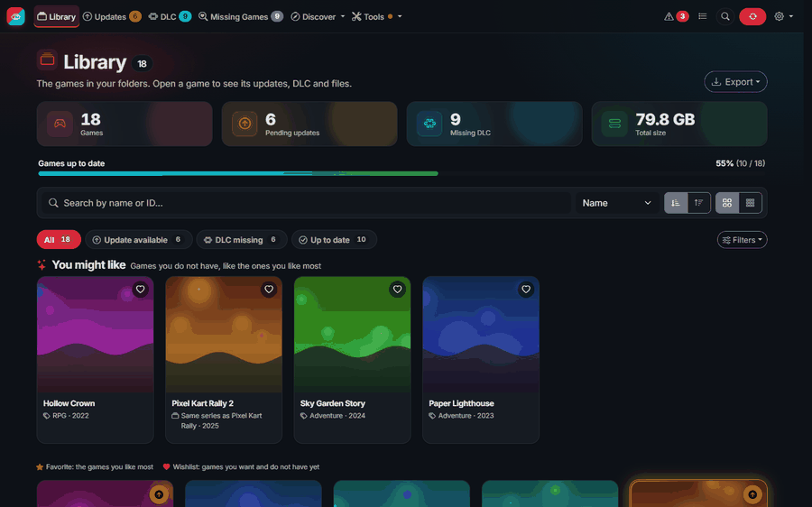
Task: Click the game controller icon in Games card
Action: [x=60, y=124]
